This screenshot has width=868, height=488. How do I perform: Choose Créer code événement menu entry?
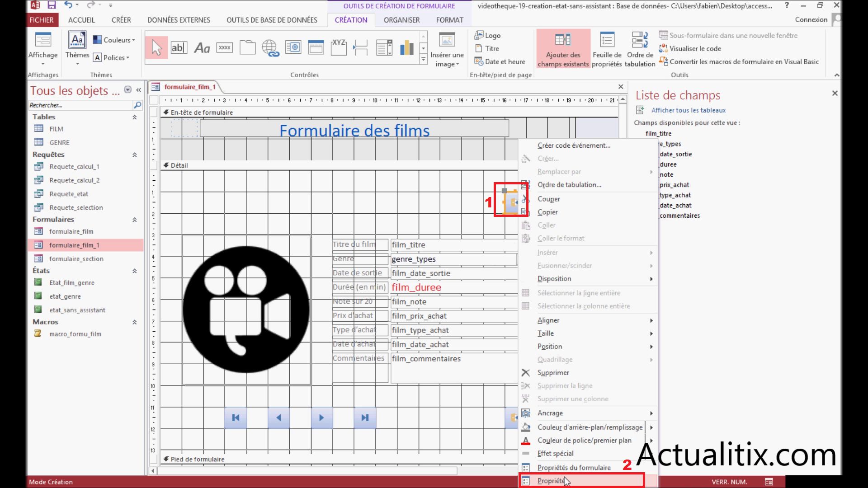[x=588, y=145]
